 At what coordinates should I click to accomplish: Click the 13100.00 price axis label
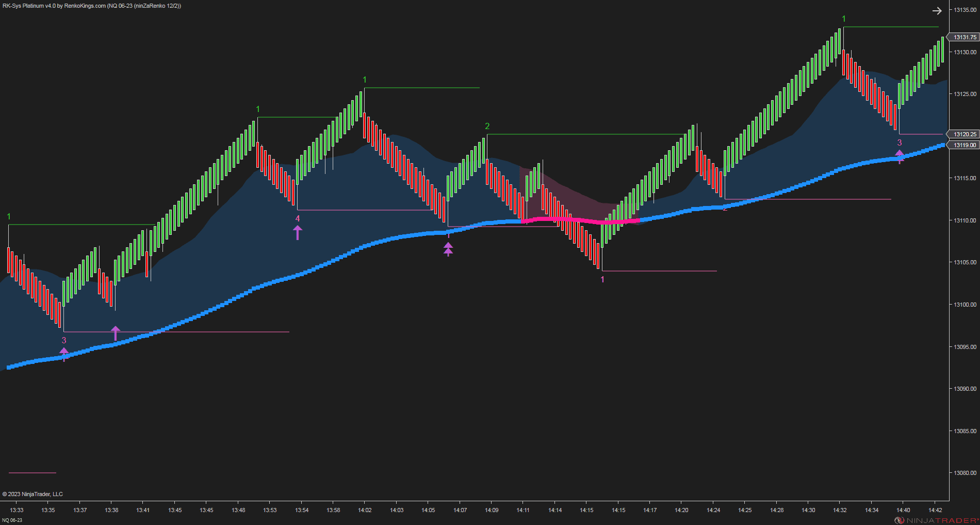(965, 305)
